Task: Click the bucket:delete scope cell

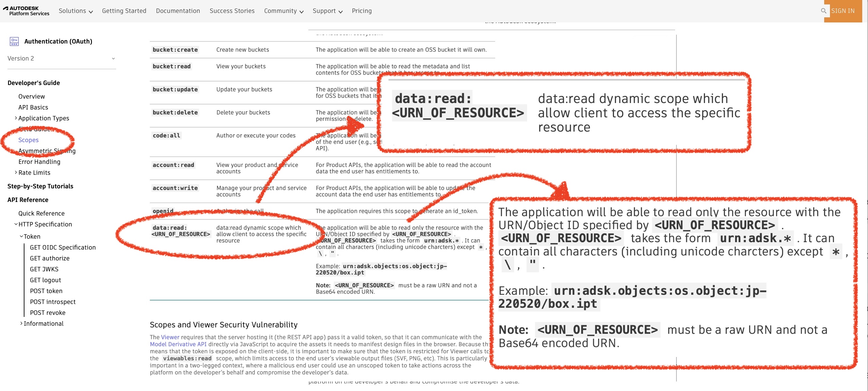Action: point(175,113)
